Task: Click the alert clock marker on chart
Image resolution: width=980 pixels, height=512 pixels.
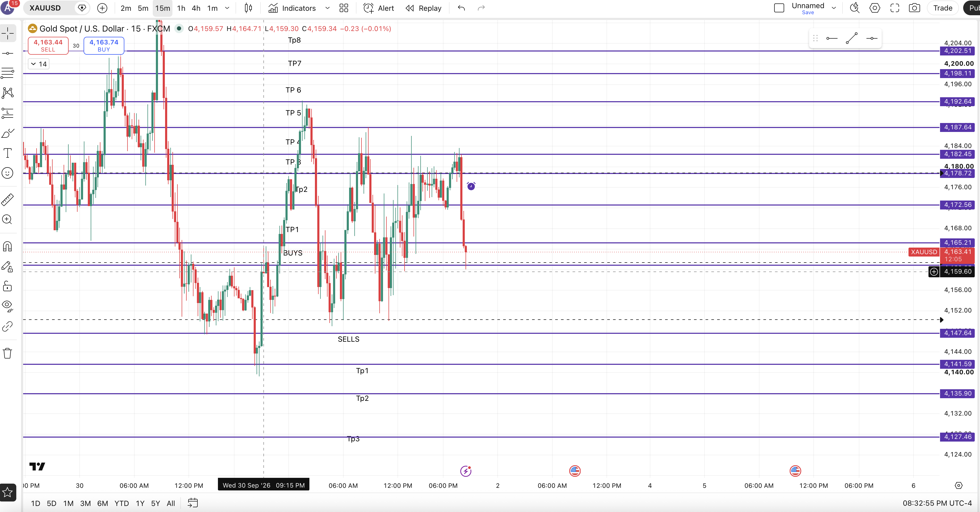Action: pos(471,186)
